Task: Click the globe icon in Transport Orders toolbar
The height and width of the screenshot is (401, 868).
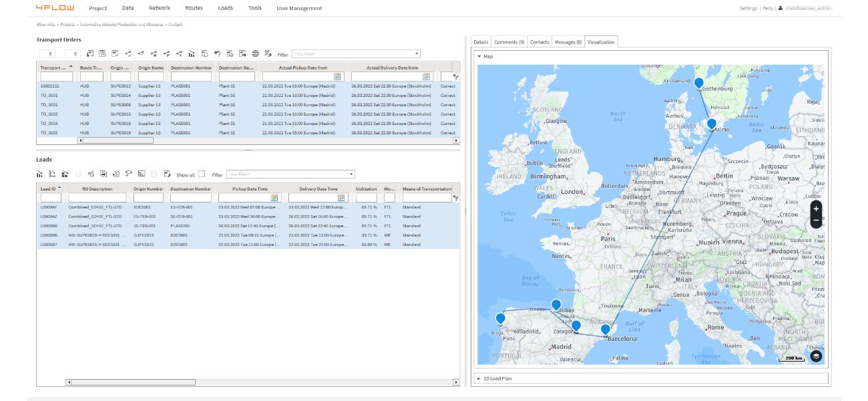Action: coord(255,53)
